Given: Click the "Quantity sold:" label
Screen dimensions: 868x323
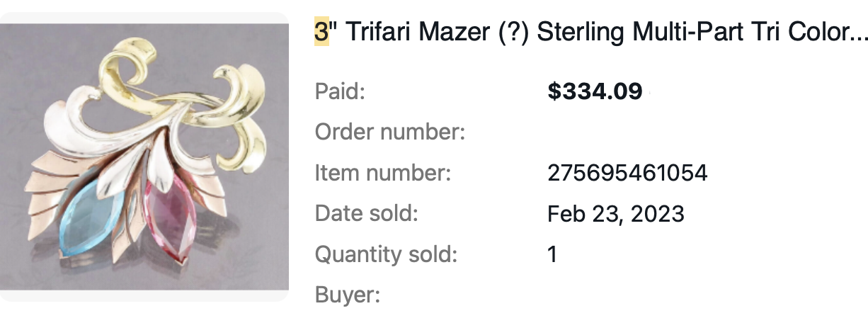Looking at the screenshot, I should point(387,254).
